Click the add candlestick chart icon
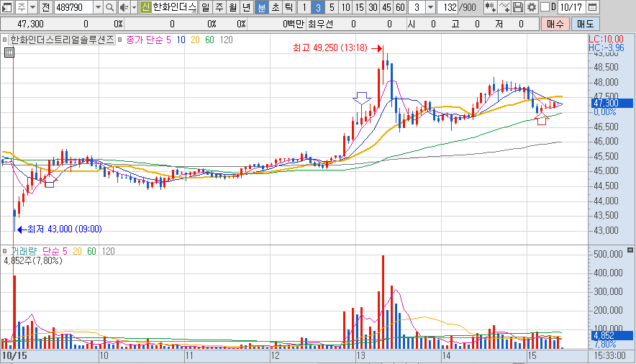The width and height of the screenshot is (636, 364). click(x=490, y=7)
